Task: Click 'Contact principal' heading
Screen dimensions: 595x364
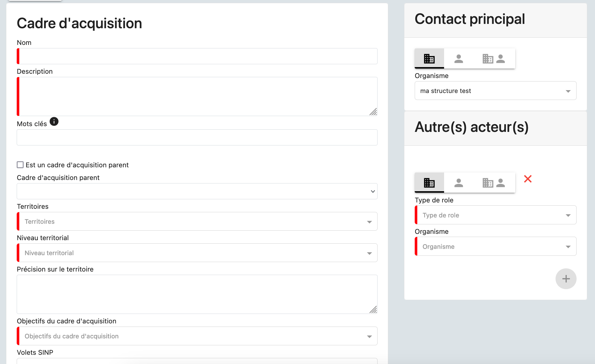Action: pos(470,19)
